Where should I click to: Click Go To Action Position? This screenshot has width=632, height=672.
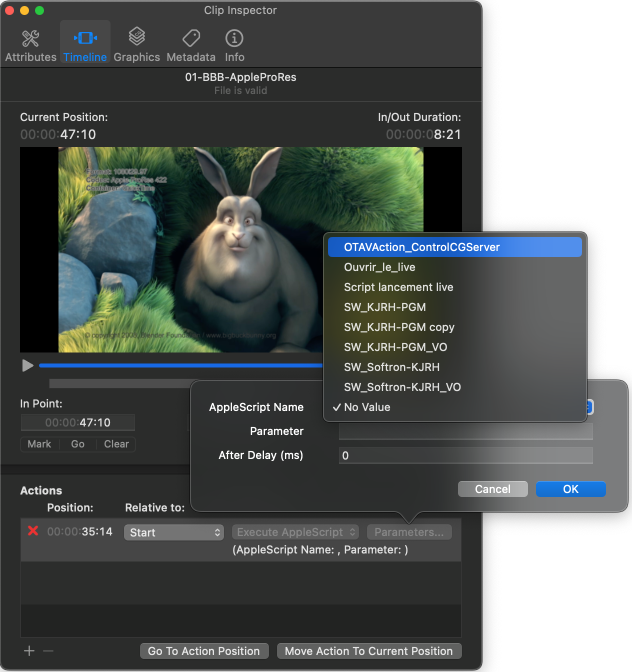click(x=204, y=651)
